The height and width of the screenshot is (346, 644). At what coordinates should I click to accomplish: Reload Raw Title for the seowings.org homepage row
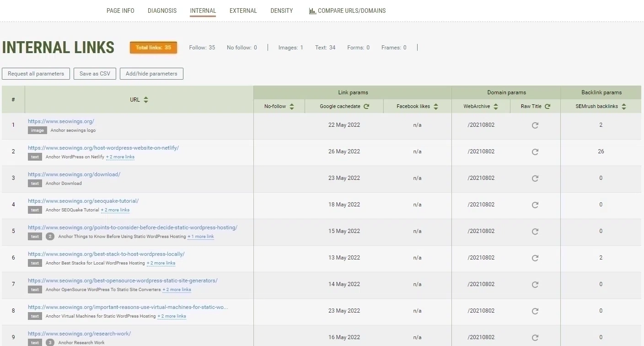(x=535, y=124)
